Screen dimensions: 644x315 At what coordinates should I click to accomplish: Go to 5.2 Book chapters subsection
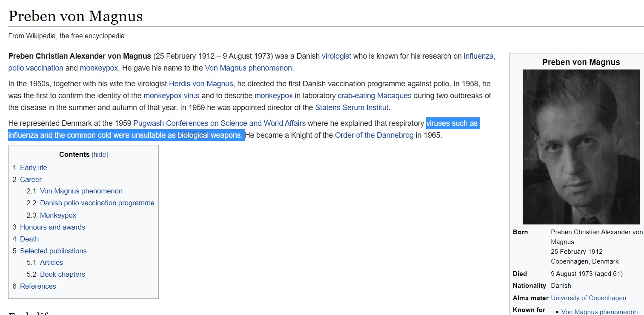(x=63, y=275)
